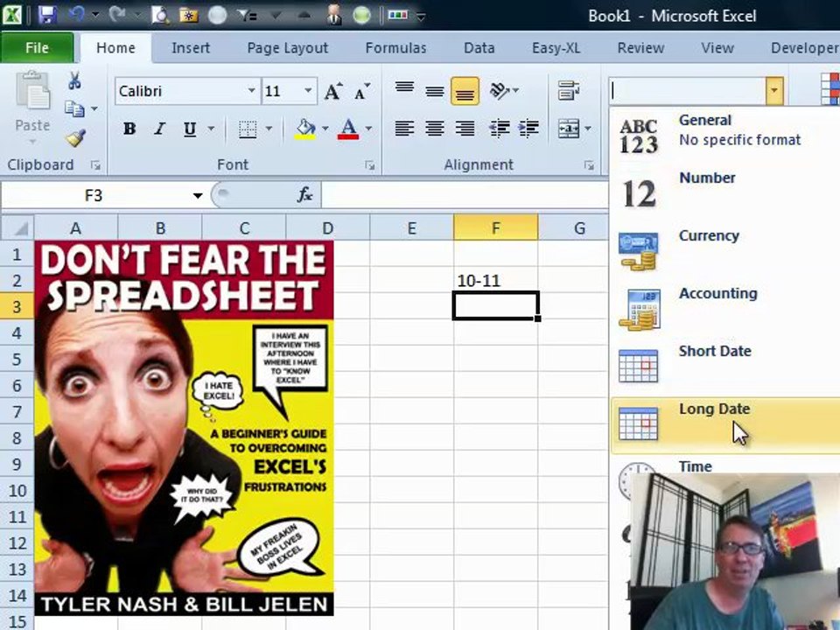The width and height of the screenshot is (840, 630).
Task: Apply the red Font Color
Action: 348,129
